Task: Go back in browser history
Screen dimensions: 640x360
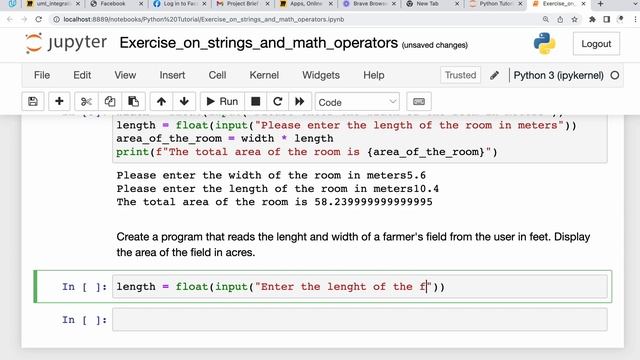Action: point(10,19)
